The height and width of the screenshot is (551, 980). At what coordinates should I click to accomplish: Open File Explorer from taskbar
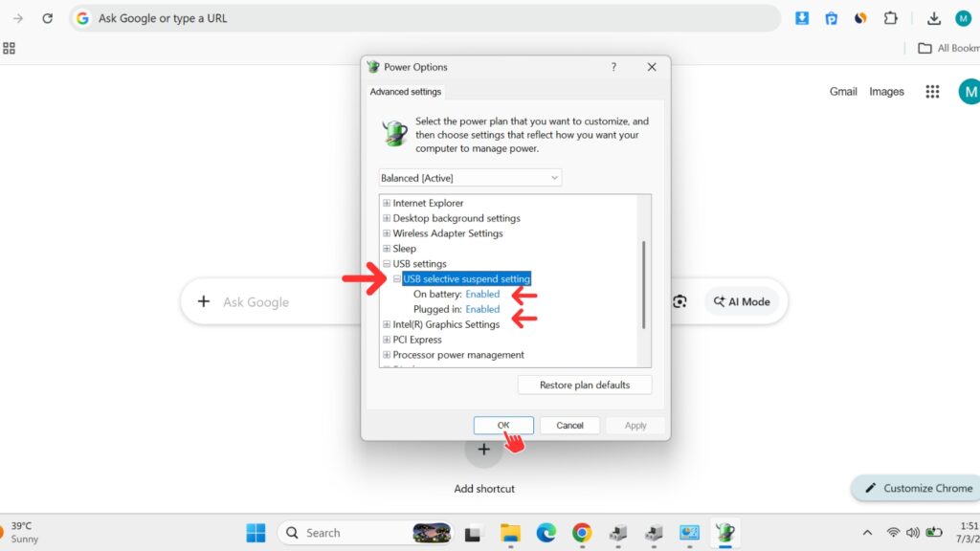click(510, 533)
